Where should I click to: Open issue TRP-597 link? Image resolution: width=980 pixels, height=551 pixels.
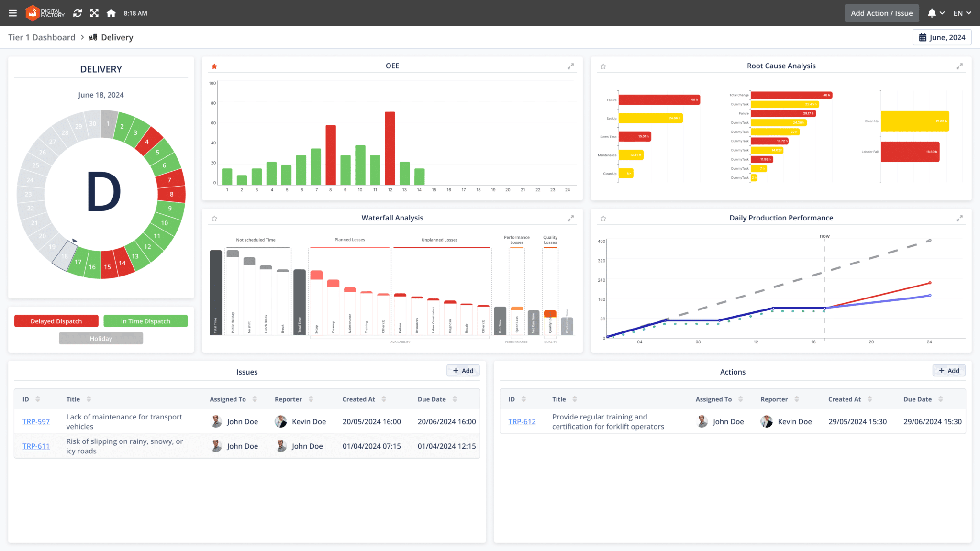36,421
